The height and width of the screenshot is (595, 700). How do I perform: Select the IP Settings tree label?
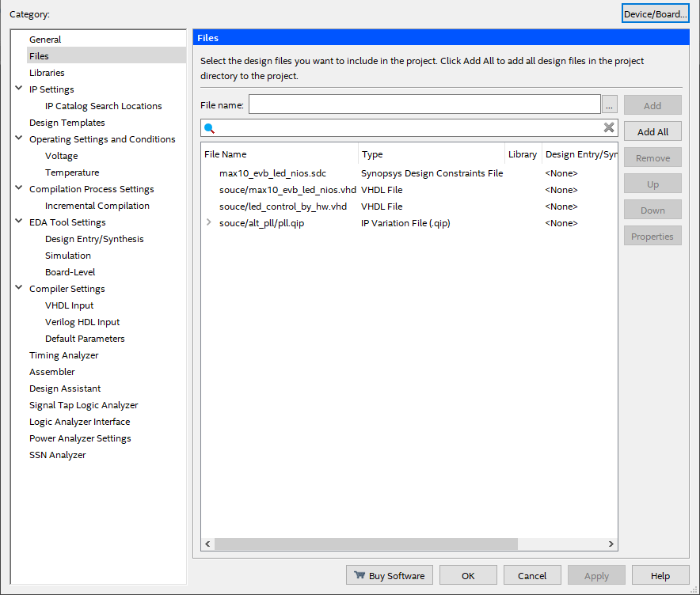[51, 89]
